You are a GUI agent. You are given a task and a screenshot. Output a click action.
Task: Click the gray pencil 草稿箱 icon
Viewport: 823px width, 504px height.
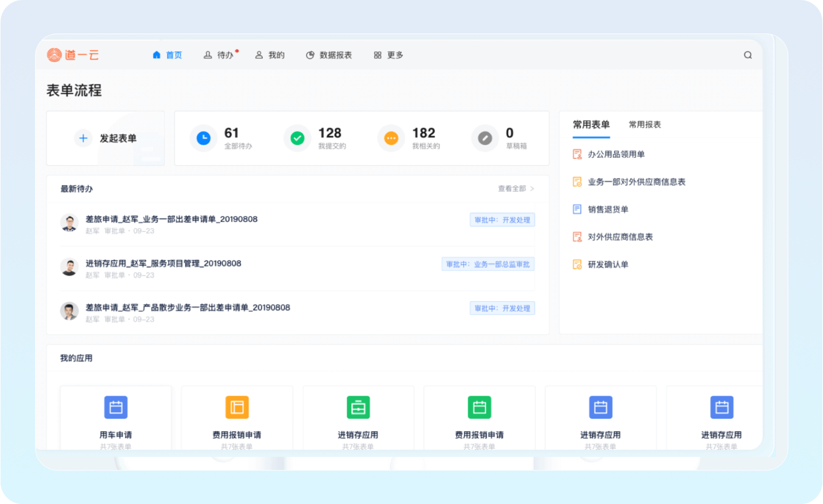click(x=485, y=138)
